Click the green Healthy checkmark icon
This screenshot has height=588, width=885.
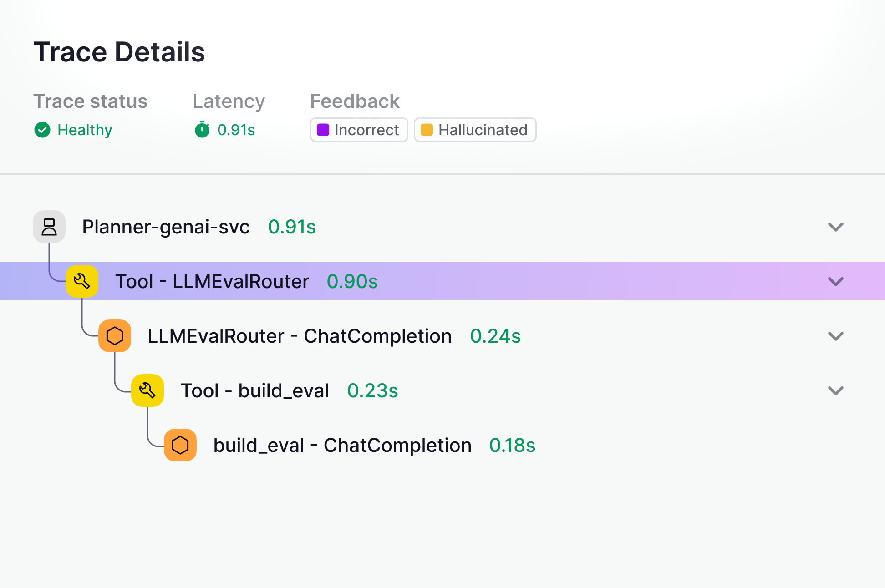[x=42, y=130]
